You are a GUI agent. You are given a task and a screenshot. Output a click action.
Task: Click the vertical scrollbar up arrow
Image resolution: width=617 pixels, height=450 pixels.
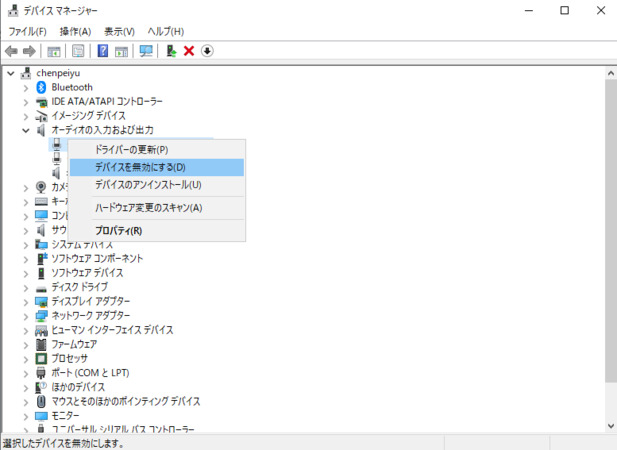tap(611, 73)
